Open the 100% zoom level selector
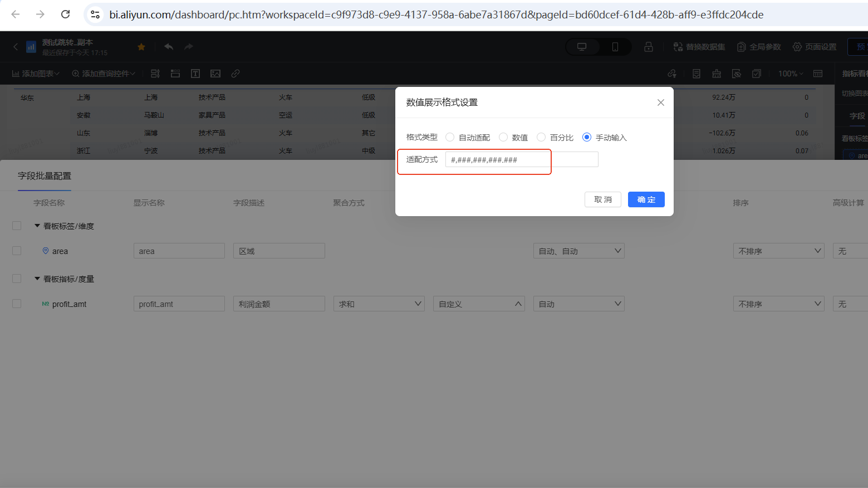 click(791, 74)
